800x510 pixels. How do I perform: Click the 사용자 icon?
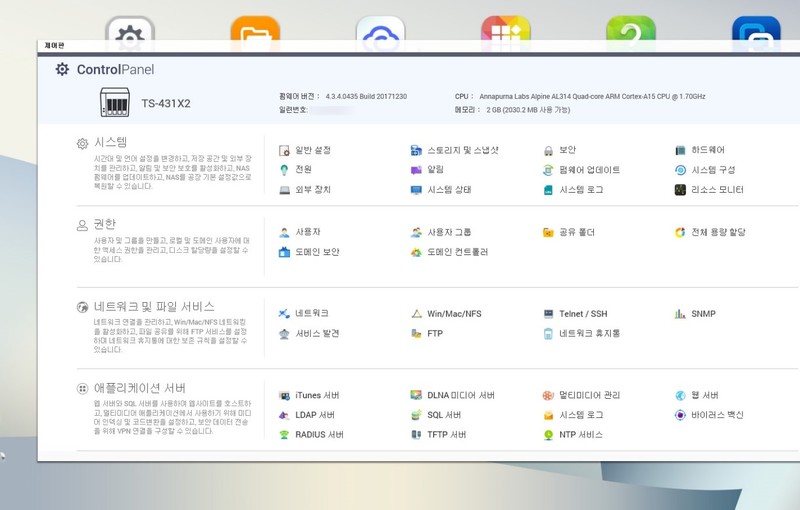[x=284, y=233]
